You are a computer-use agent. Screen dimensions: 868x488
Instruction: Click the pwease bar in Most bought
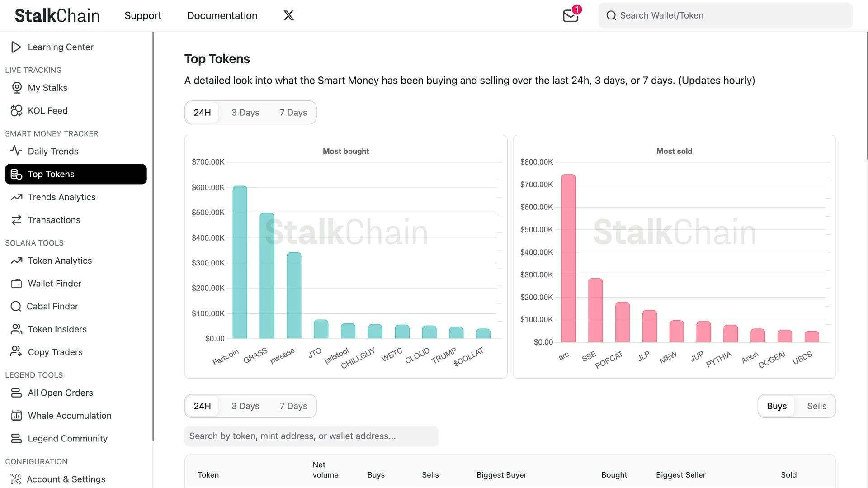tap(294, 295)
